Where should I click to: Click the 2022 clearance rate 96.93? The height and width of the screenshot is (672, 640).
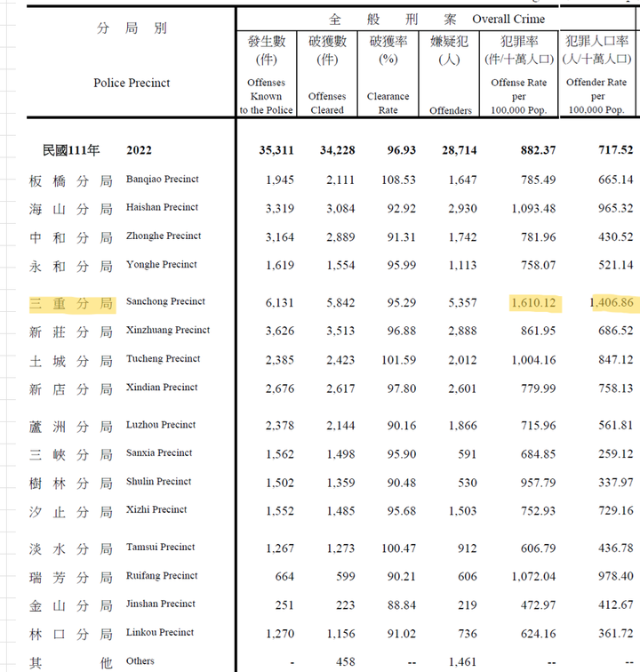401,150
